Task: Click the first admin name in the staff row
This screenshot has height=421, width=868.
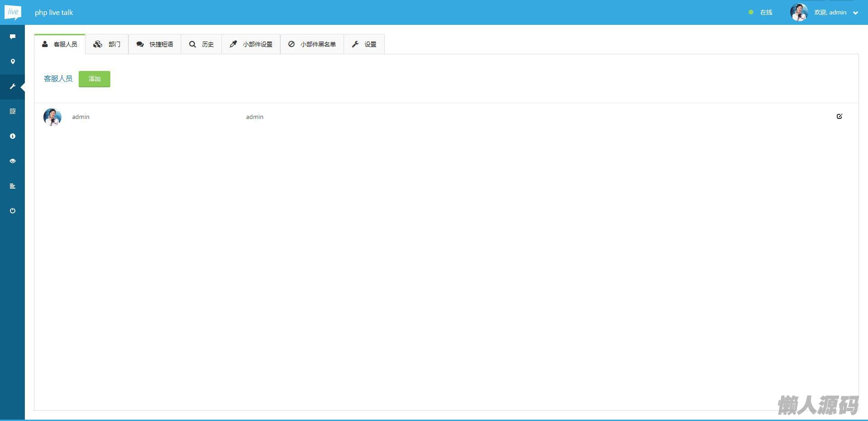Action: [81, 117]
